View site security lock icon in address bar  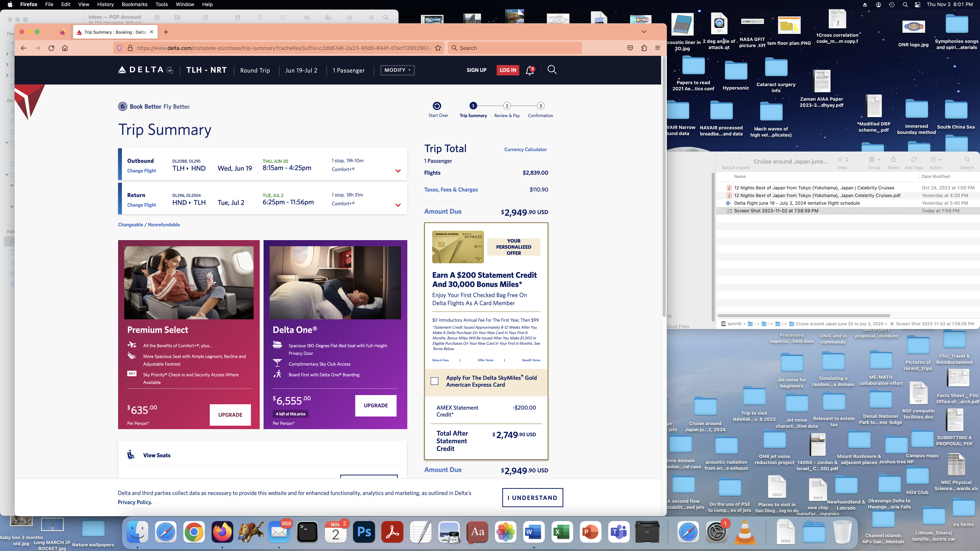[x=130, y=48]
